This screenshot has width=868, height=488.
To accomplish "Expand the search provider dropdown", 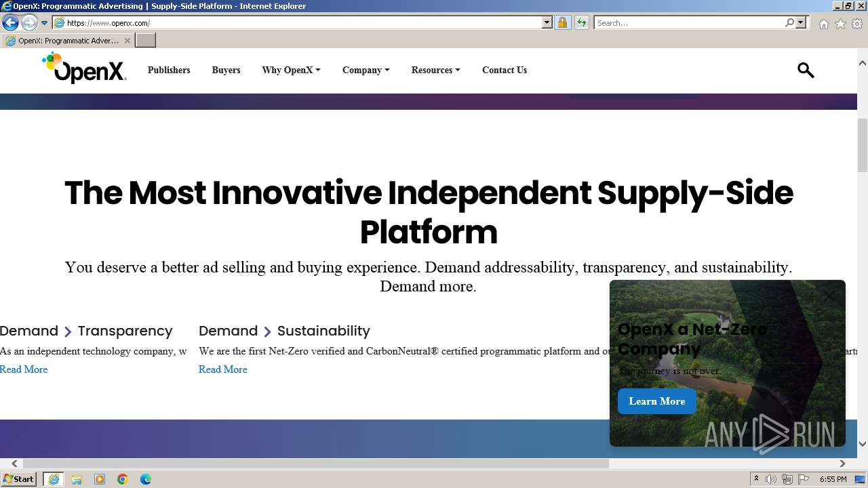I will pos(801,22).
